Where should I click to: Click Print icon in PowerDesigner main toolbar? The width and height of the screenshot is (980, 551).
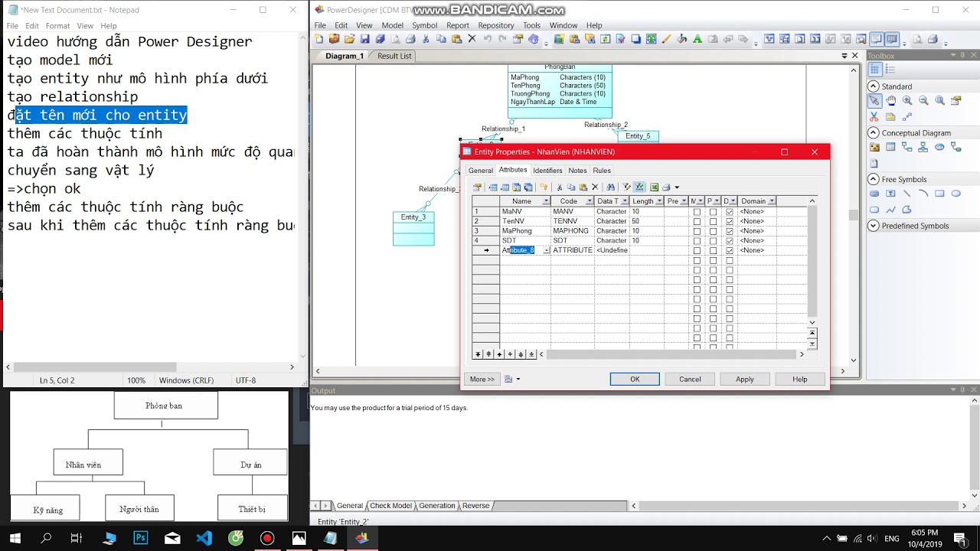point(410,39)
